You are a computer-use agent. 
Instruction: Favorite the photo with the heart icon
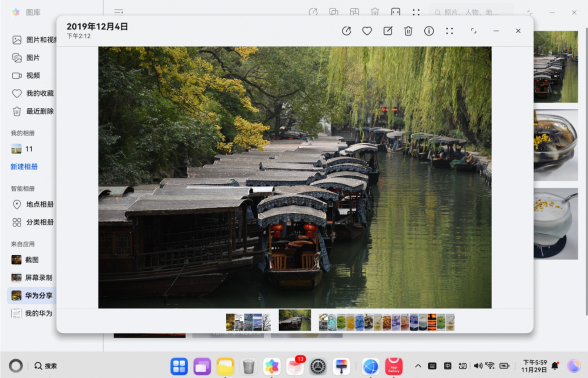tap(367, 31)
